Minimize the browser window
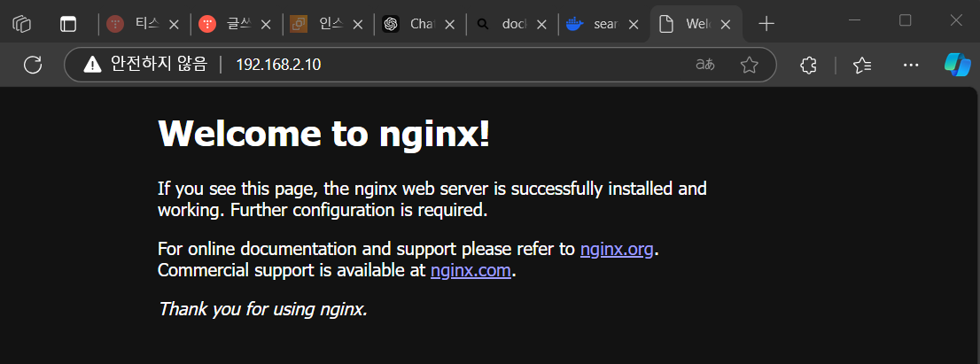The height and width of the screenshot is (364, 980). coord(854,20)
